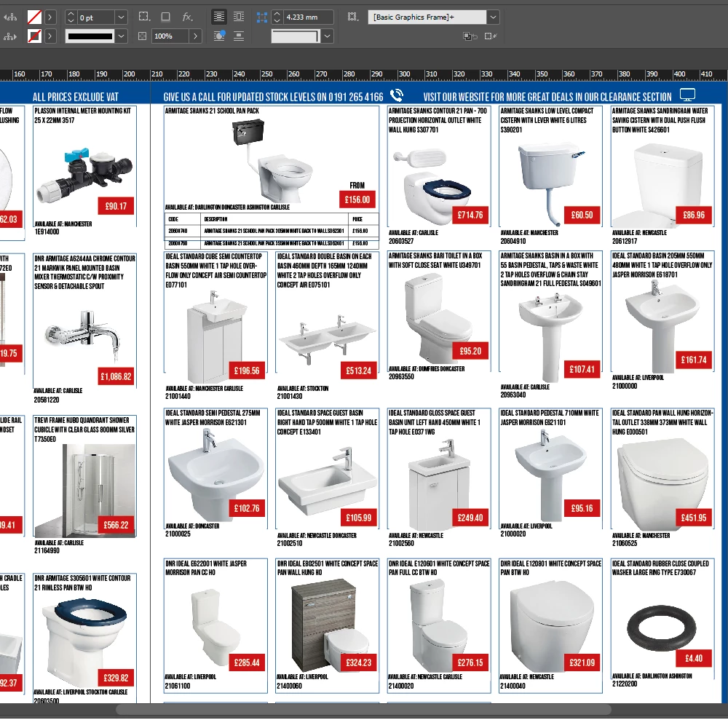Screen dimensions: 728x728
Task: Open the opacity slider arrow beside 100%
Action: coord(195,36)
